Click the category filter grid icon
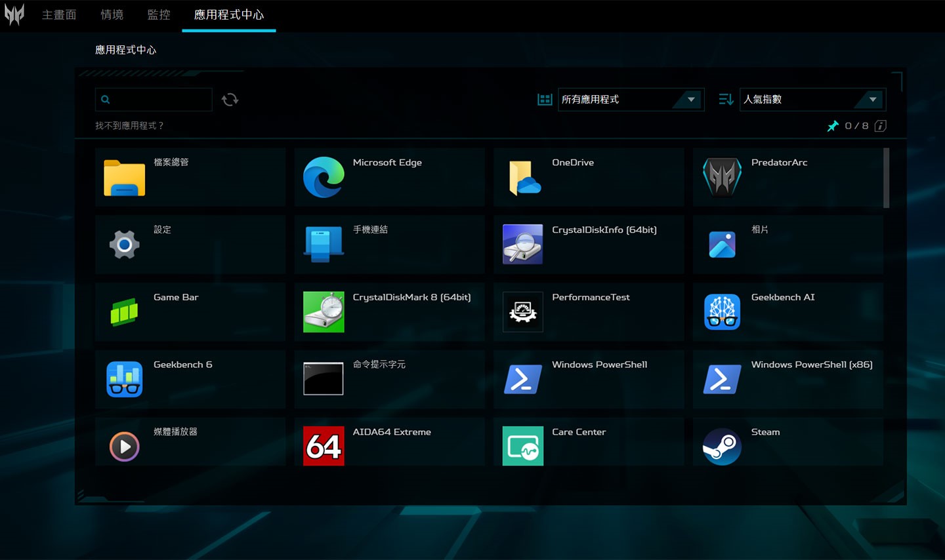This screenshot has width=945, height=560. tap(545, 100)
